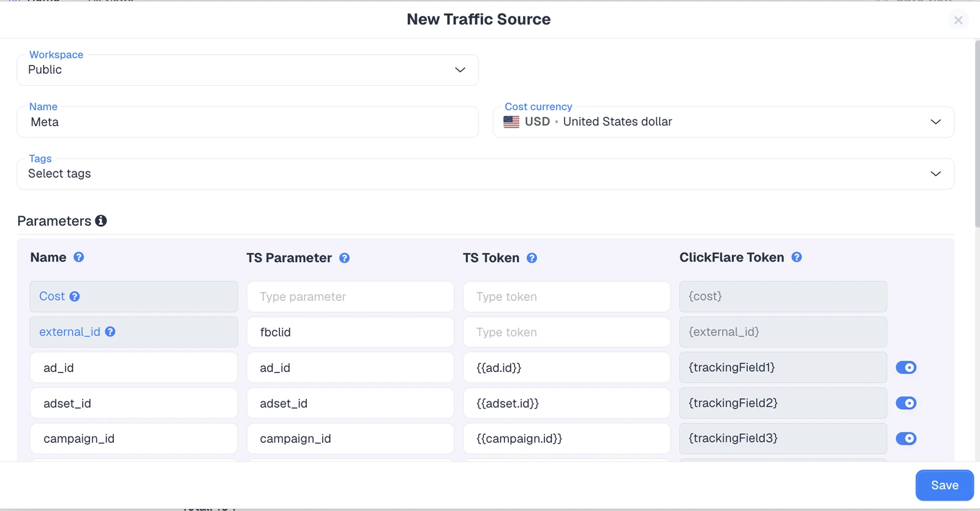Close the New Traffic Source dialog

pyautogui.click(x=958, y=20)
